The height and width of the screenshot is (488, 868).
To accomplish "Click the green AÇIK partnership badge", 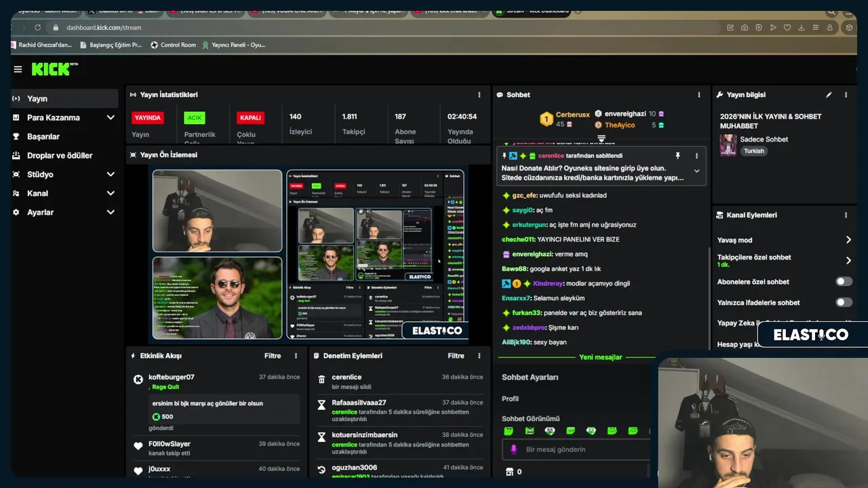I will point(195,117).
